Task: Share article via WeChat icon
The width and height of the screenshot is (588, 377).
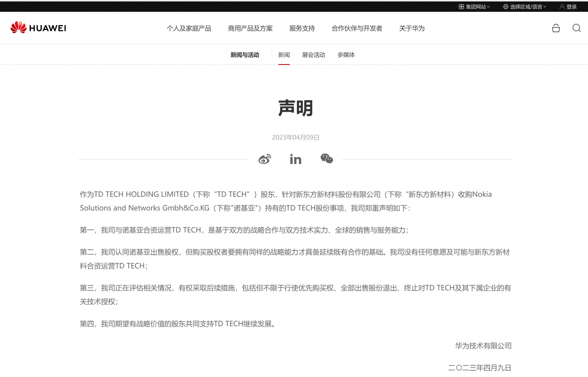Action: coord(327,159)
